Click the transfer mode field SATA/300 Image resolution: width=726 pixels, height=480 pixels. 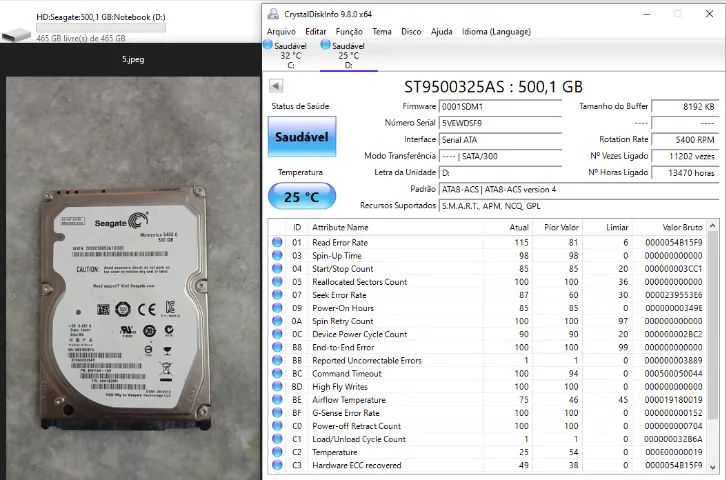click(500, 156)
